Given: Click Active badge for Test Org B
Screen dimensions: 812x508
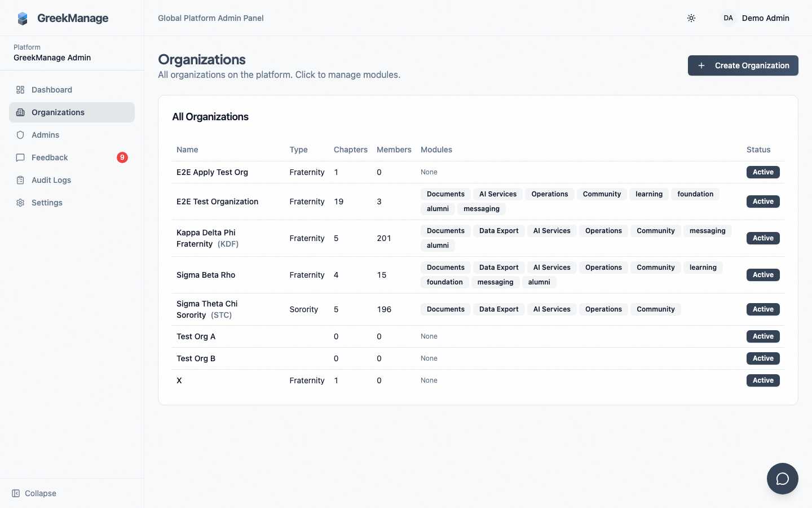Looking at the screenshot, I should (x=763, y=358).
